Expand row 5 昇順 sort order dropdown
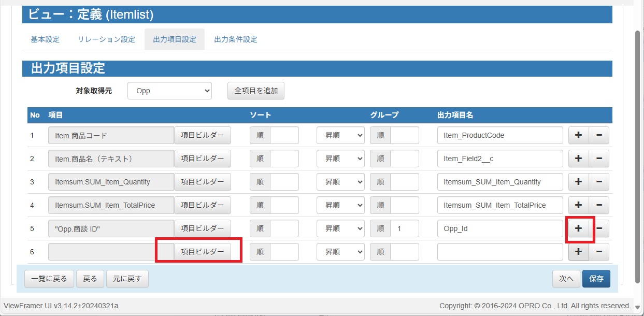This screenshot has width=644, height=316. pyautogui.click(x=340, y=228)
